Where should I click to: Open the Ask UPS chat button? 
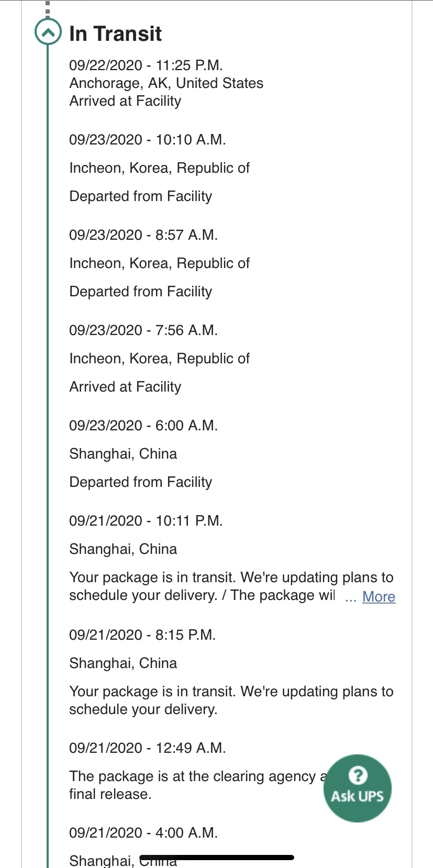point(358,788)
